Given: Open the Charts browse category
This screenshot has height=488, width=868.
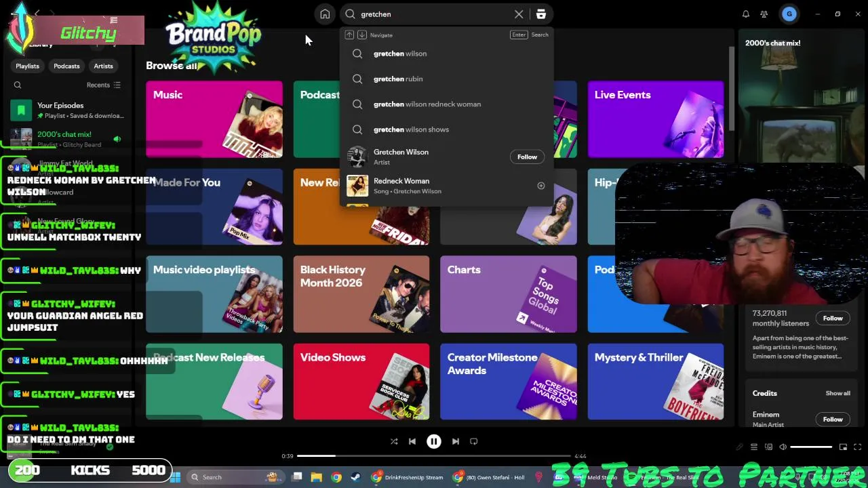Looking at the screenshot, I should (x=509, y=294).
